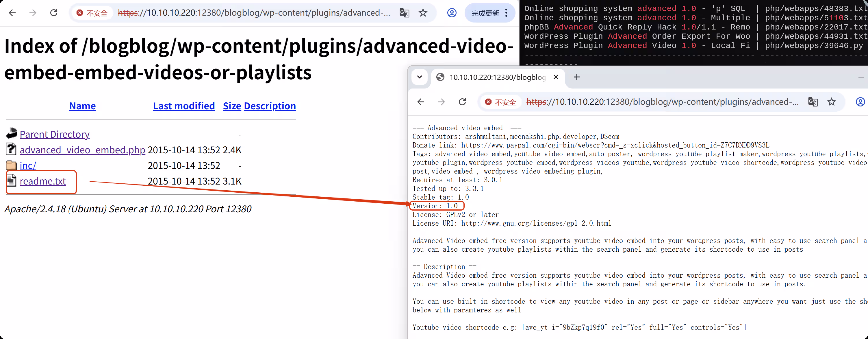Reload the left browser page
This screenshot has height=339, width=868.
tap(53, 13)
